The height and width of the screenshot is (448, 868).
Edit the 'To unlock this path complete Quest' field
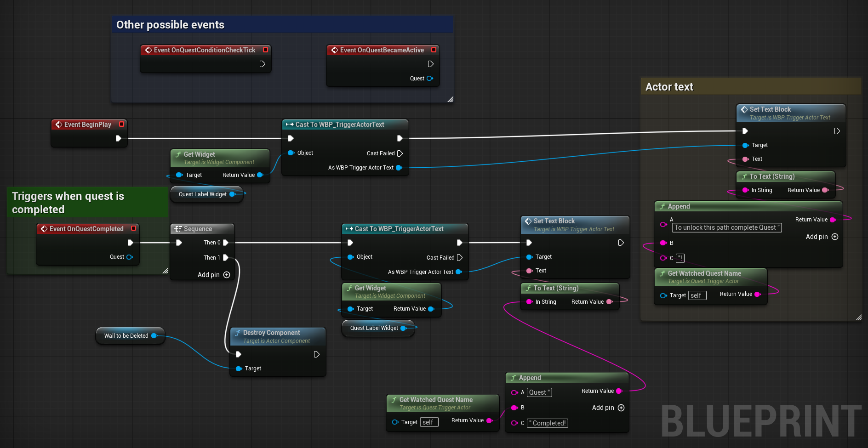726,227
